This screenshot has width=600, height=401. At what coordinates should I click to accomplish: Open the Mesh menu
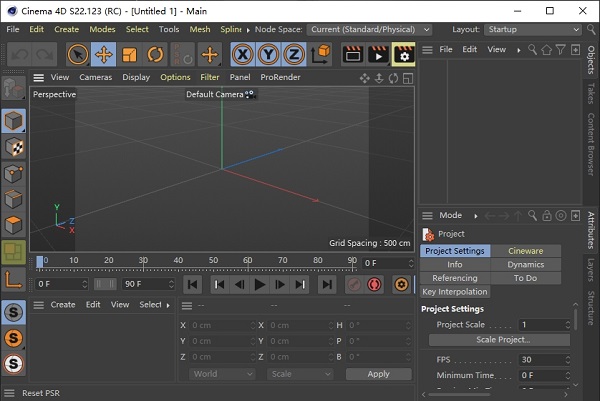point(199,30)
